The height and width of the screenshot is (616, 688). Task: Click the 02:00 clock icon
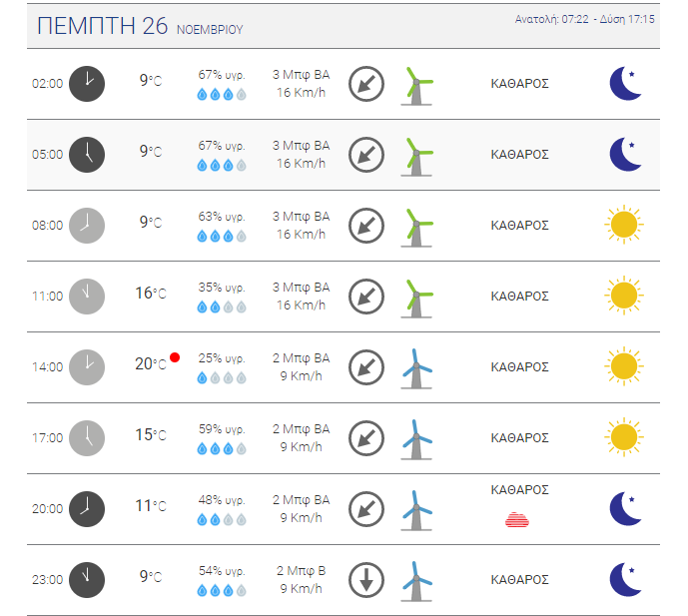click(x=87, y=84)
